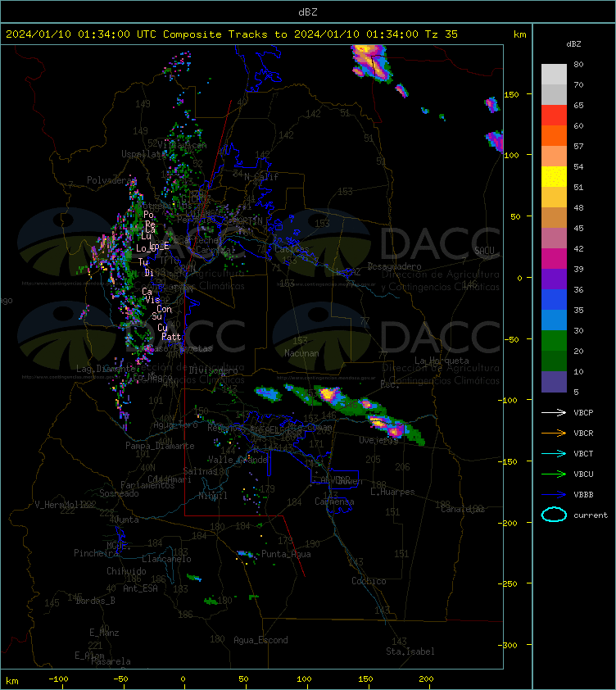Image resolution: width=616 pixels, height=690 pixels.
Task: Click the 'Bardas_B' map label
Action: (x=96, y=600)
